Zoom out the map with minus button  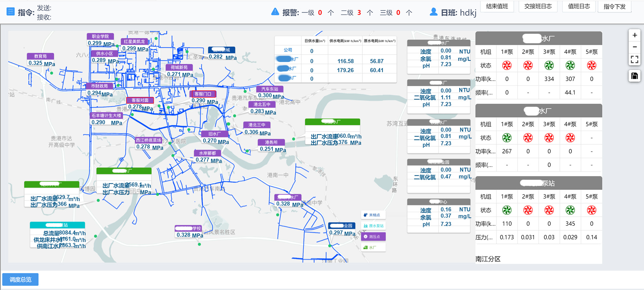(x=634, y=47)
